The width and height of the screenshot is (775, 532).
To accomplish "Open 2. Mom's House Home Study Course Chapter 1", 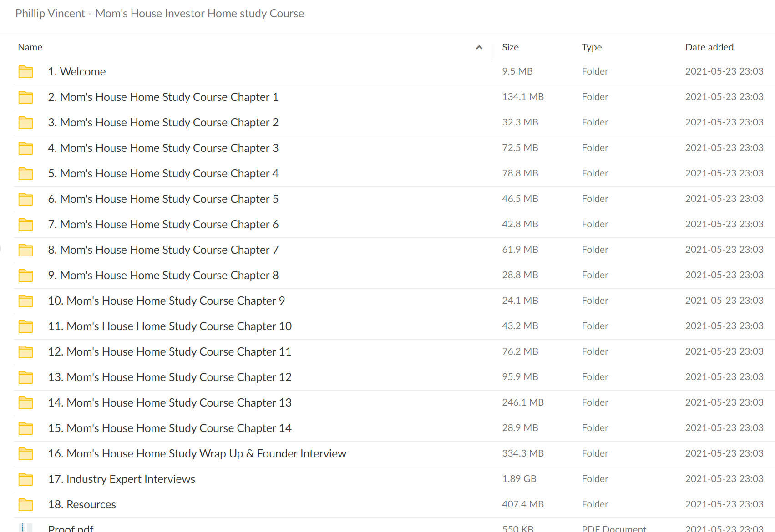I will tap(163, 97).
